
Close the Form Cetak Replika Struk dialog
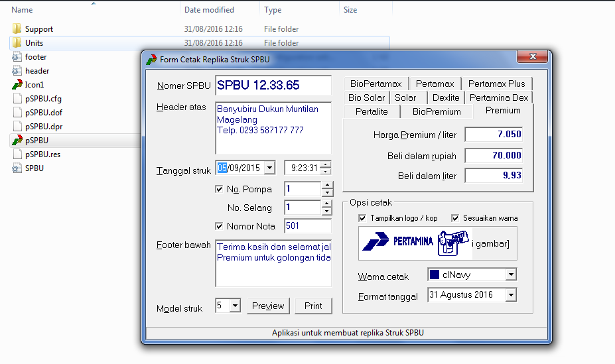click(532, 57)
